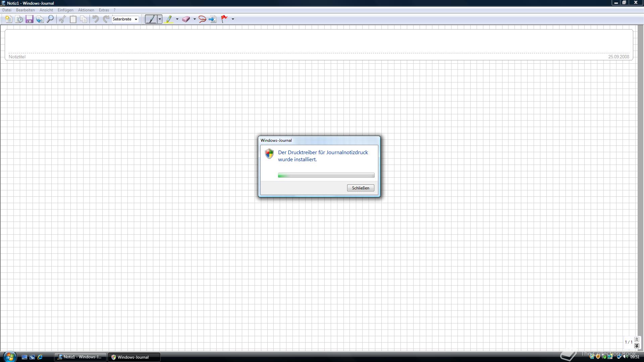Switch to Windows-Journal dialog taskbar button

133,357
